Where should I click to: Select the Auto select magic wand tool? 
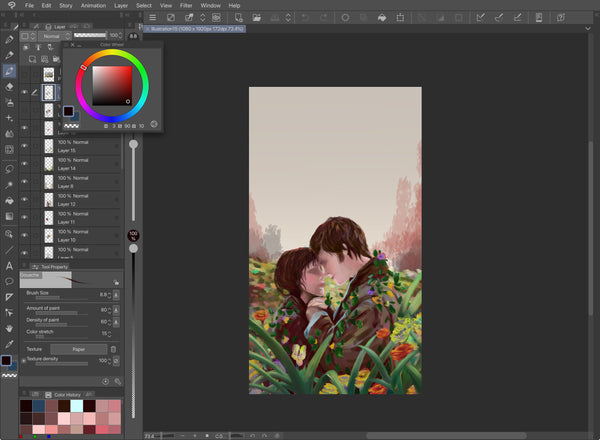[x=9, y=185]
